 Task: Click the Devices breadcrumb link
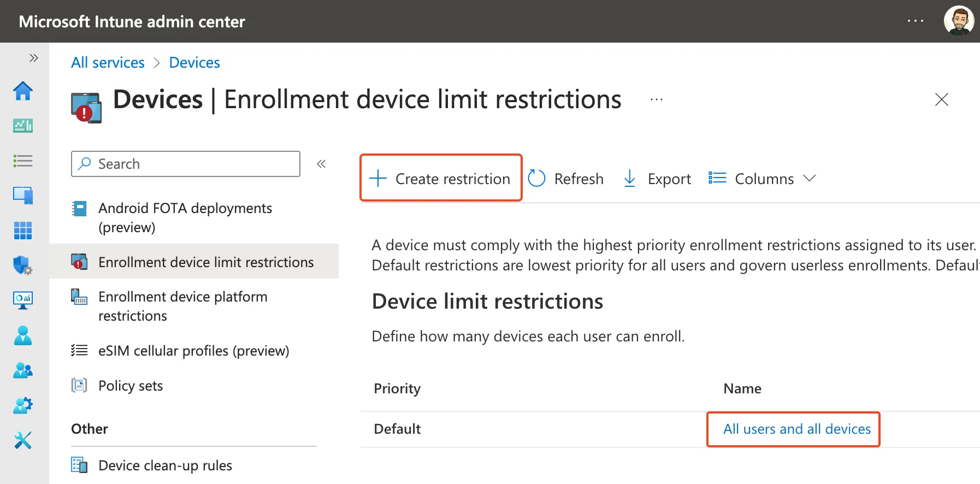(194, 63)
